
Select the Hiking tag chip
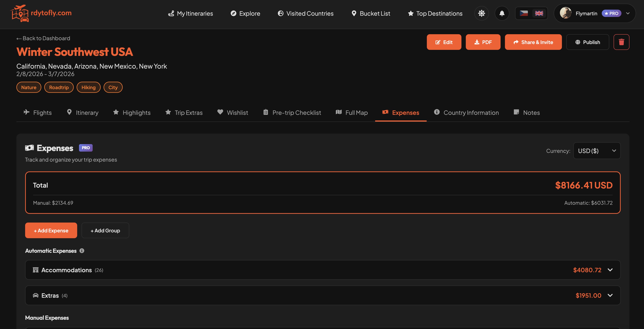click(x=88, y=87)
